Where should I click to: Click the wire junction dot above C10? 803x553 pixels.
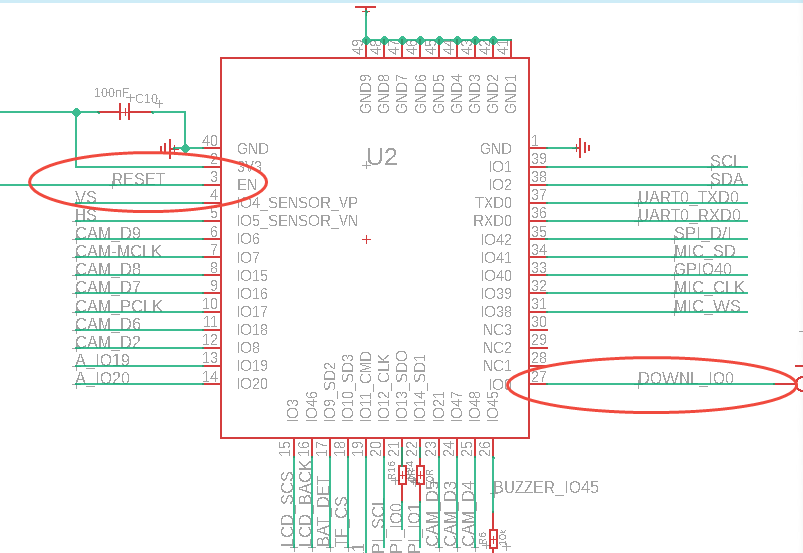pyautogui.click(x=77, y=112)
